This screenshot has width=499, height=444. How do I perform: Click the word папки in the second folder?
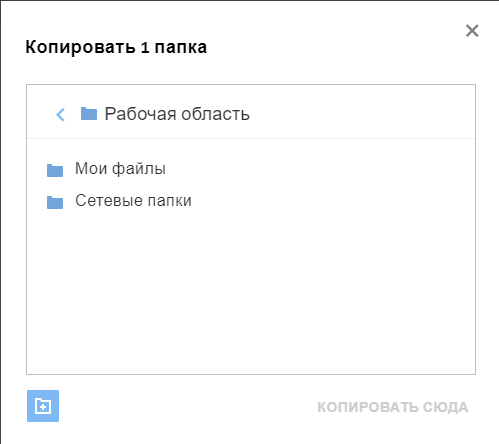[x=170, y=201]
